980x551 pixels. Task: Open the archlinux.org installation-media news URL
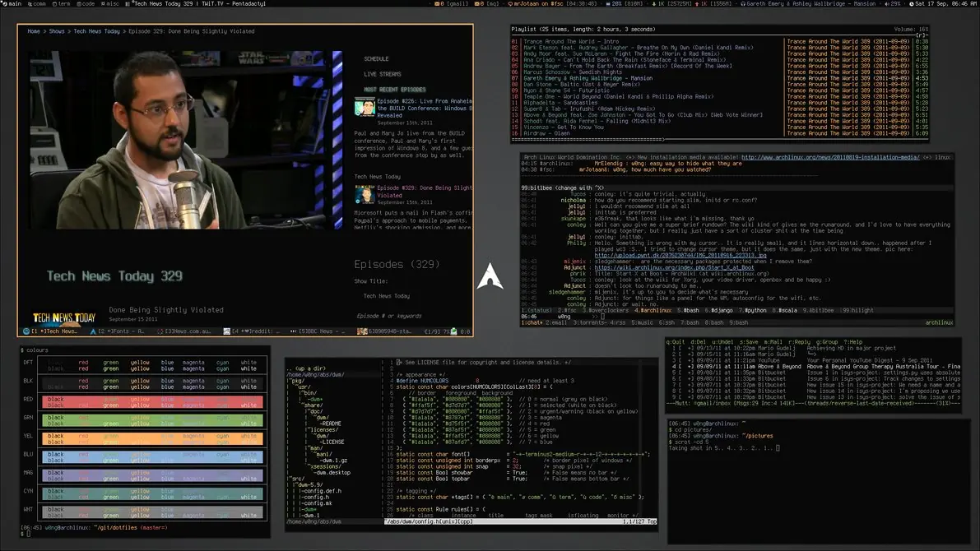pos(830,157)
